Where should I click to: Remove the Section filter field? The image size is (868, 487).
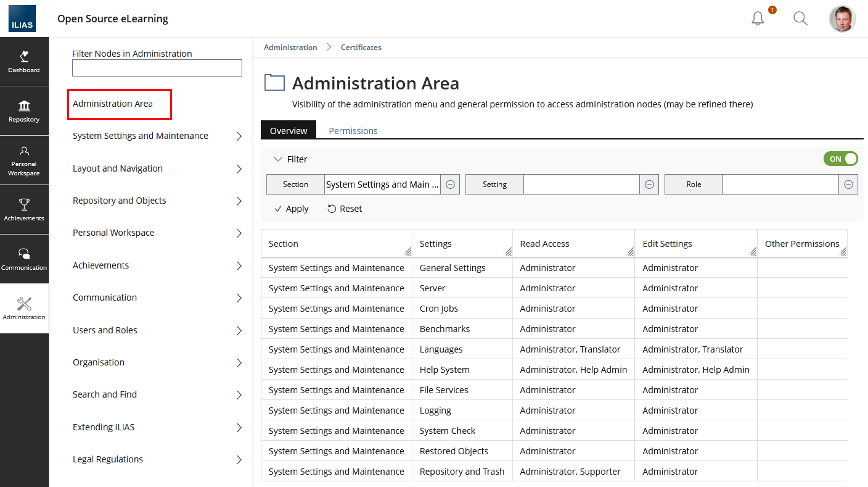tap(450, 184)
